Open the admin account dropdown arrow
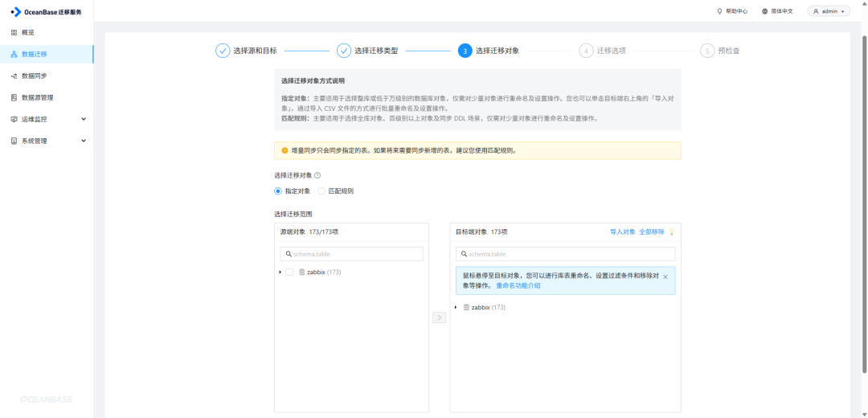Image resolution: width=868 pixels, height=418 pixels. tap(842, 11)
